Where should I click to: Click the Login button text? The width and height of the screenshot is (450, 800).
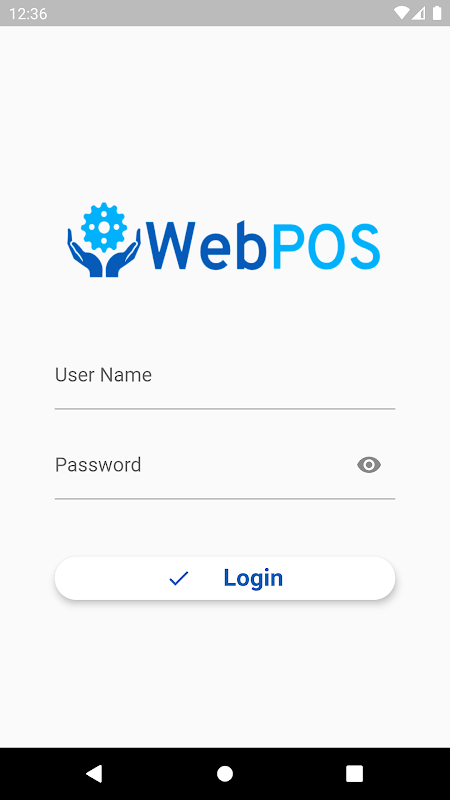[253, 578]
